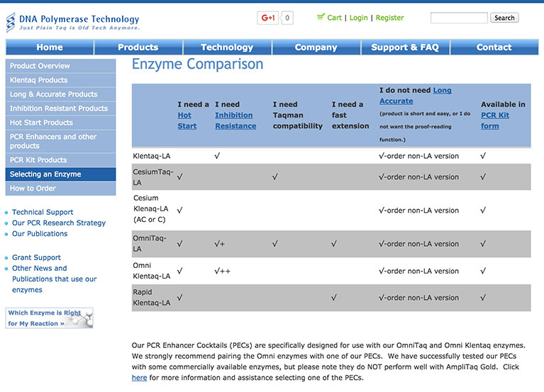Open Other News and Publications link
Screen dimensions: 544x392
(x=54, y=279)
